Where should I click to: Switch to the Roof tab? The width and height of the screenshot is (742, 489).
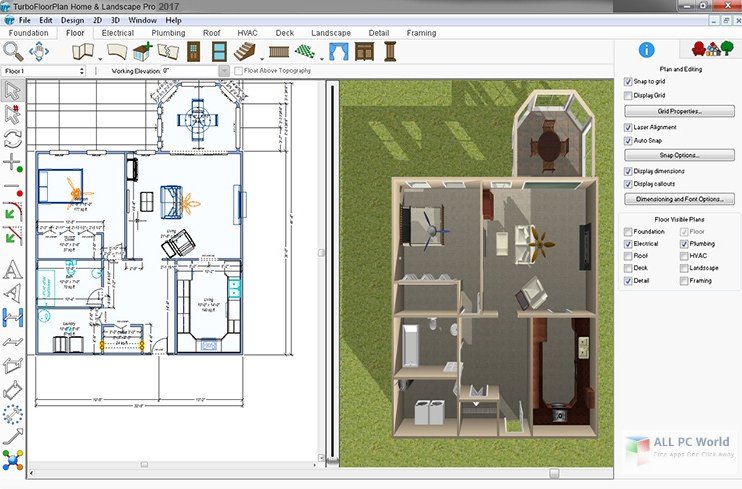point(212,33)
